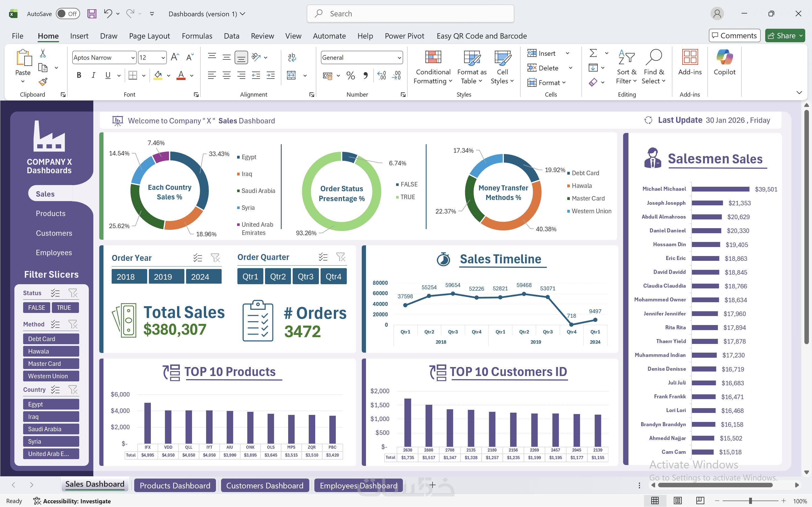
Task: Click the Format Painter brush icon
Action: [x=43, y=82]
